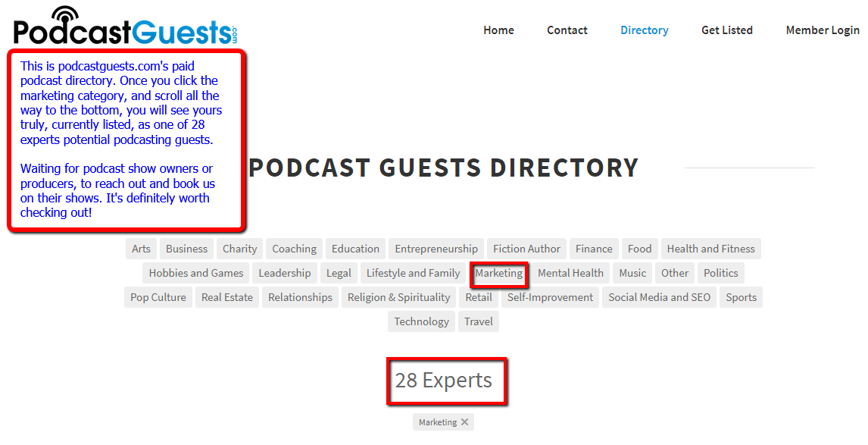The width and height of the screenshot is (868, 445).
Task: Remove the Marketing filter chip
Action: (442, 421)
